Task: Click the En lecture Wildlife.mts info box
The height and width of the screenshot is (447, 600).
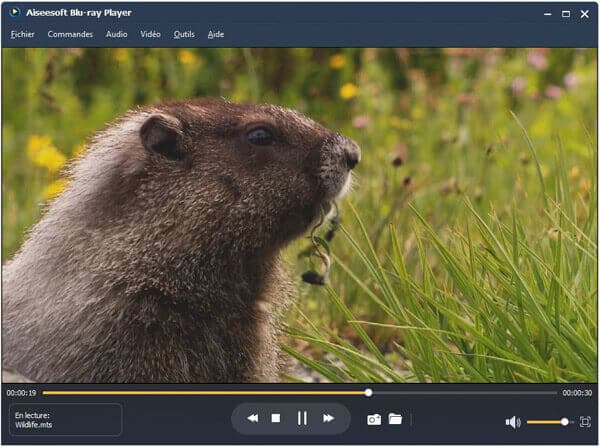Action: pyautogui.click(x=65, y=420)
